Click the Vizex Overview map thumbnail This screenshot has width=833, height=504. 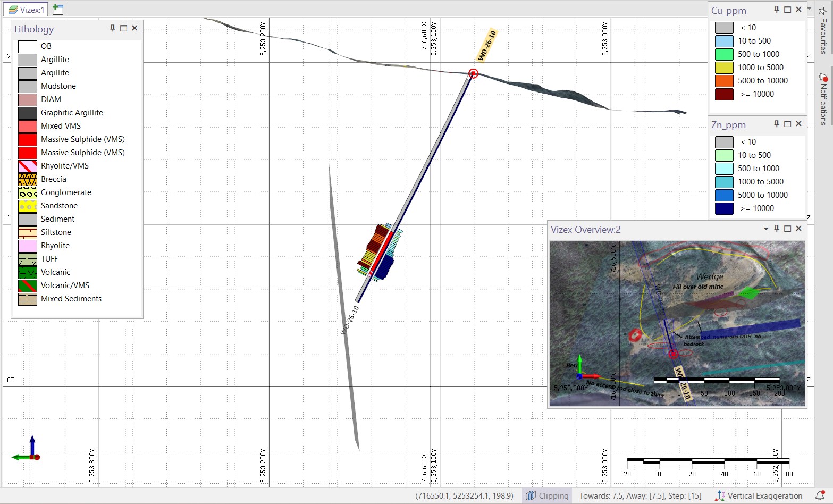pos(677,323)
